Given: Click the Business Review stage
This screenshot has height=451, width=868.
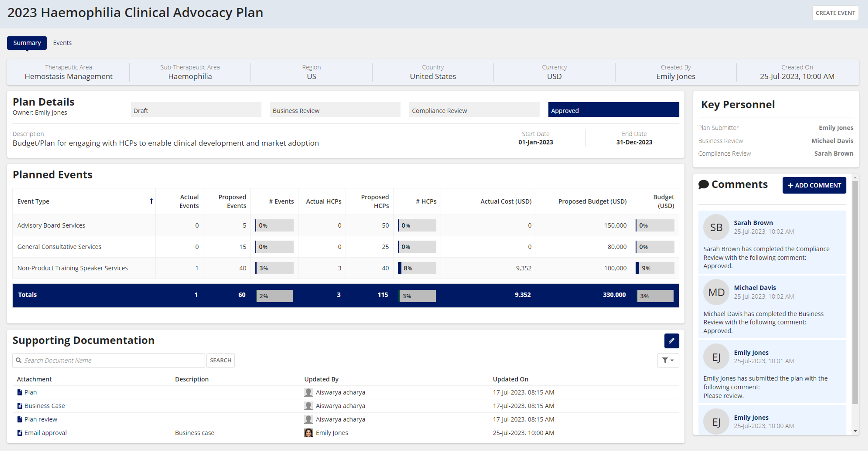Looking at the screenshot, I should click(x=335, y=110).
